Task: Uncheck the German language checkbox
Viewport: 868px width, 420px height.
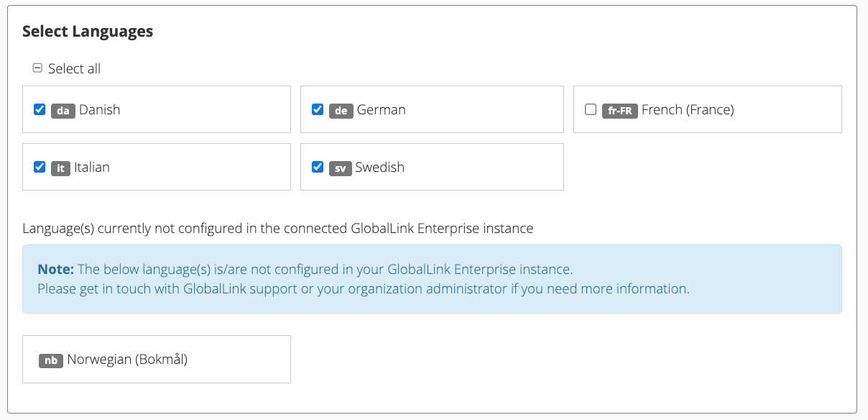Action: coord(318,109)
